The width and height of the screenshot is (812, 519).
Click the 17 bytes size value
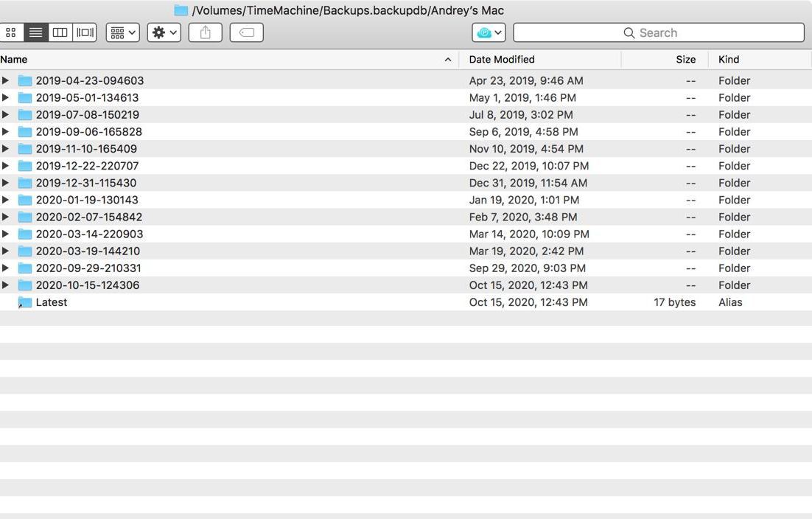coord(674,302)
